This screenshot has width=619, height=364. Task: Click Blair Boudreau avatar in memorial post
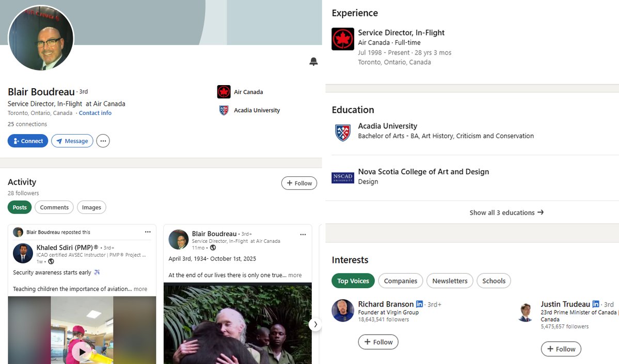click(179, 239)
